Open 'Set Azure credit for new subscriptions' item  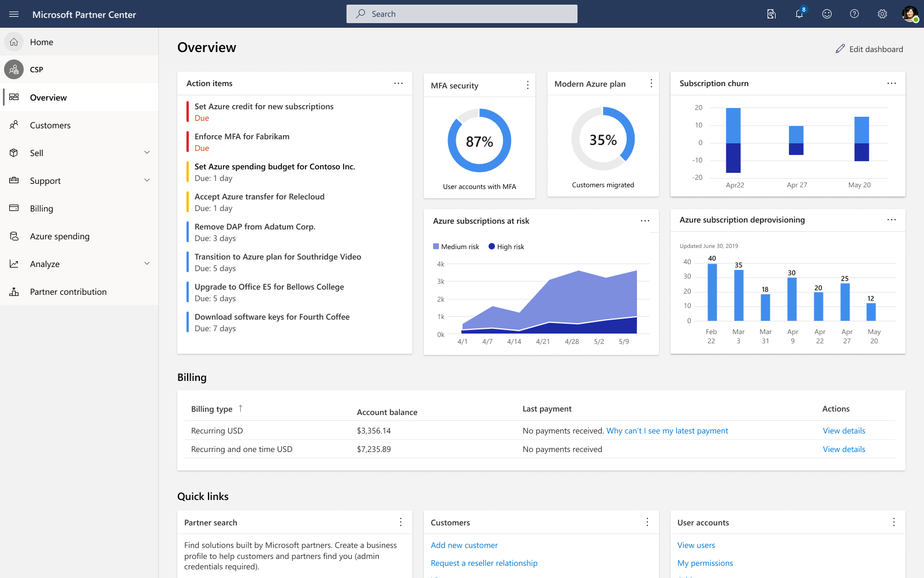(x=264, y=106)
